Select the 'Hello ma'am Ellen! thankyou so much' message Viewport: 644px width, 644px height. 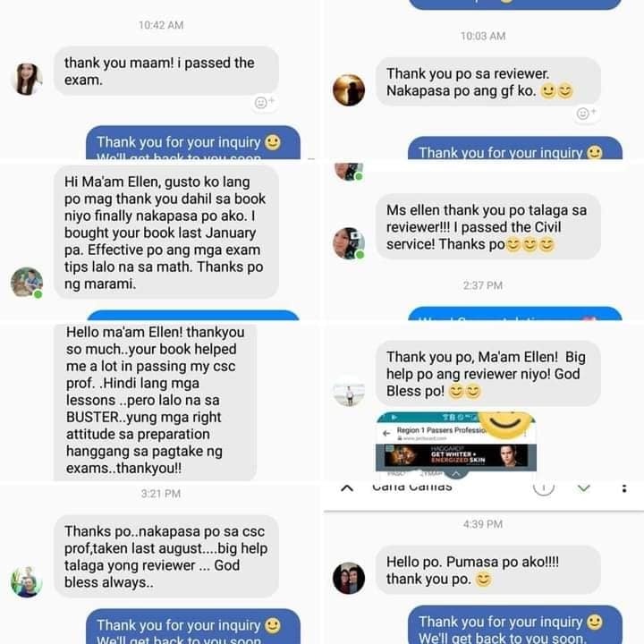point(156,401)
